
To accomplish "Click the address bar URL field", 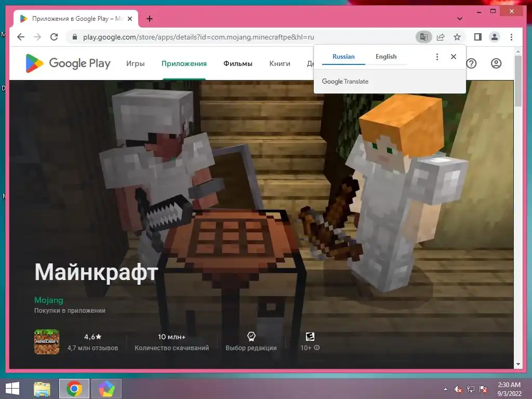I will pos(198,37).
